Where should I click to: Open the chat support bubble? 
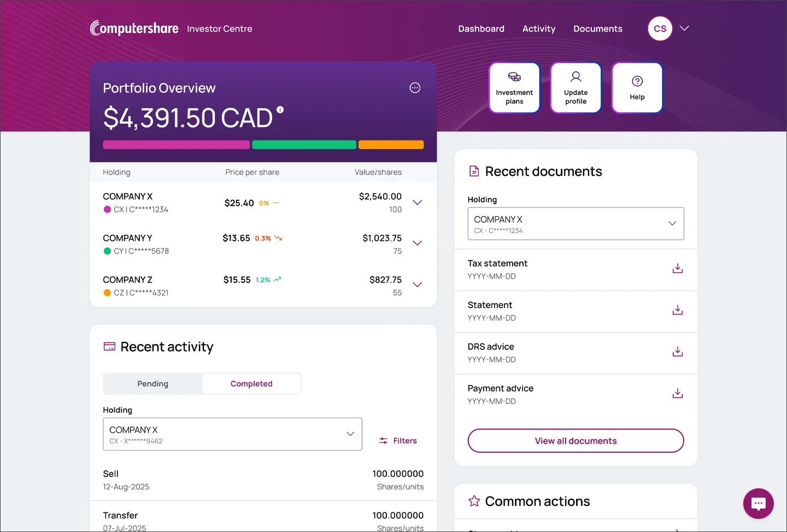tap(759, 504)
